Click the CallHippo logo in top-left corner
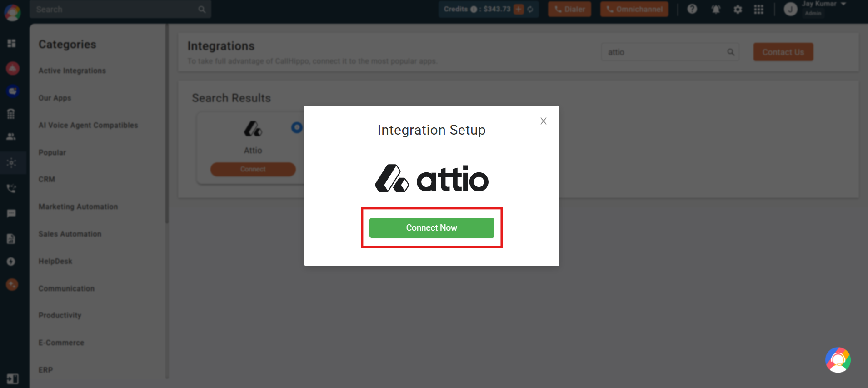 (x=12, y=12)
